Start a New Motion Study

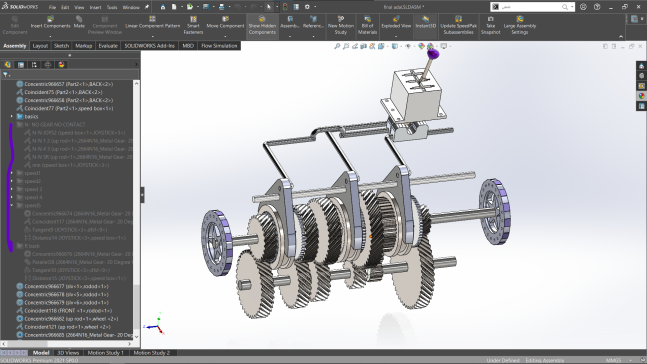[x=340, y=25]
